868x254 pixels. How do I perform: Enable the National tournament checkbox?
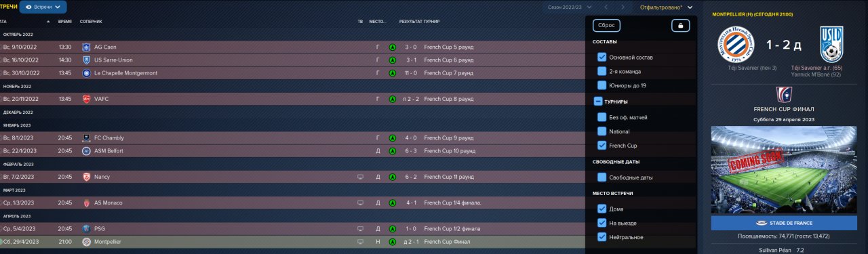click(601, 131)
